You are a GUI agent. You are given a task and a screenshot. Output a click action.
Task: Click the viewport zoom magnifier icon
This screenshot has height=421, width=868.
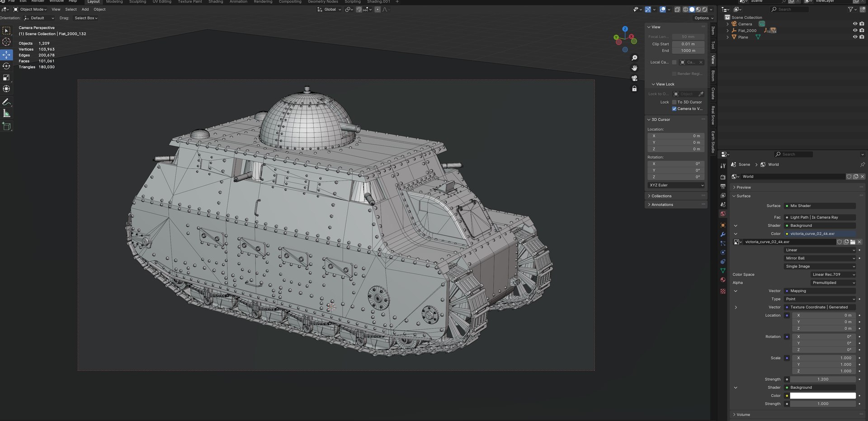point(634,58)
